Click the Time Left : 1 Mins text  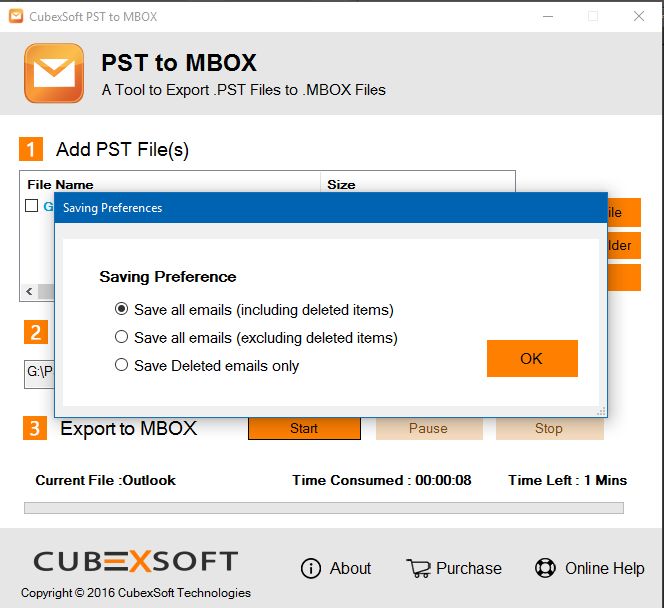tap(567, 480)
